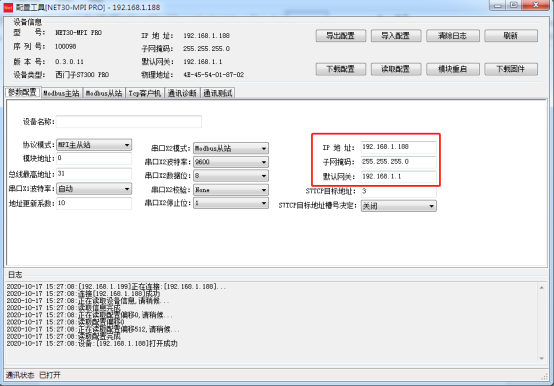Open the Modbus从站 tab
The height and width of the screenshot is (386, 554).
[x=104, y=93]
